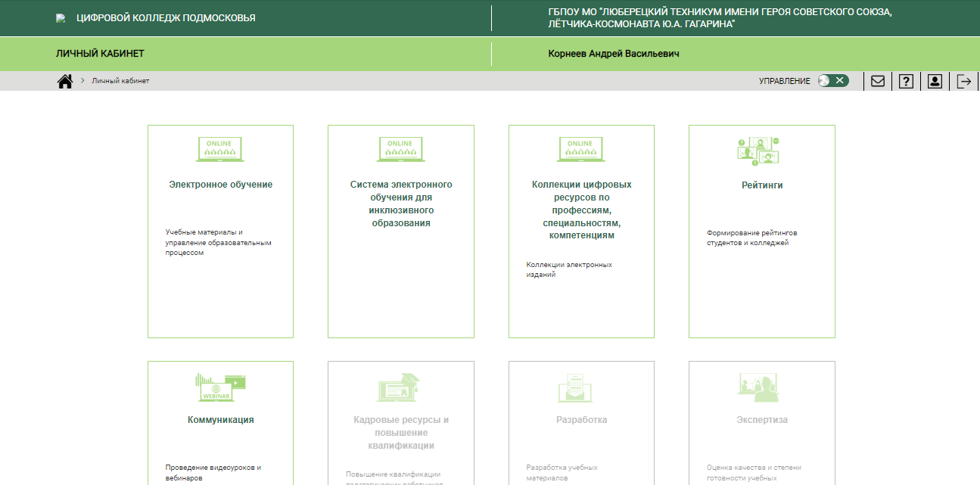The height and width of the screenshot is (485, 980).
Task: Open messages via the envelope icon
Action: click(x=878, y=81)
